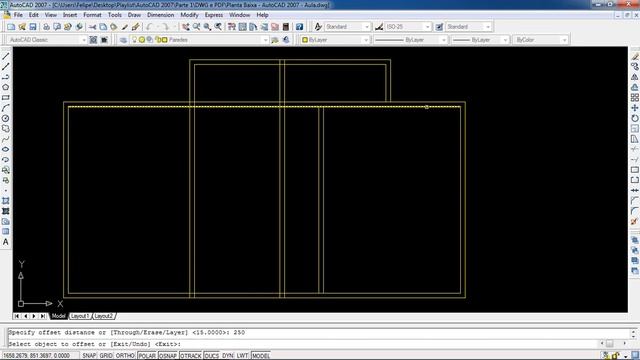Open the QuickCalc calculator icon
This screenshot has width=640, height=360.
286,27
